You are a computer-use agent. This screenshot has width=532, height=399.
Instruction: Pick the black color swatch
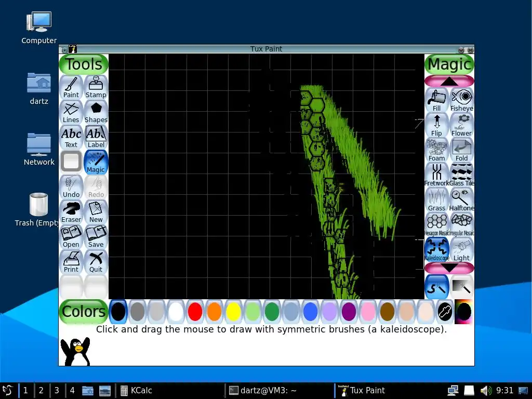coord(118,312)
